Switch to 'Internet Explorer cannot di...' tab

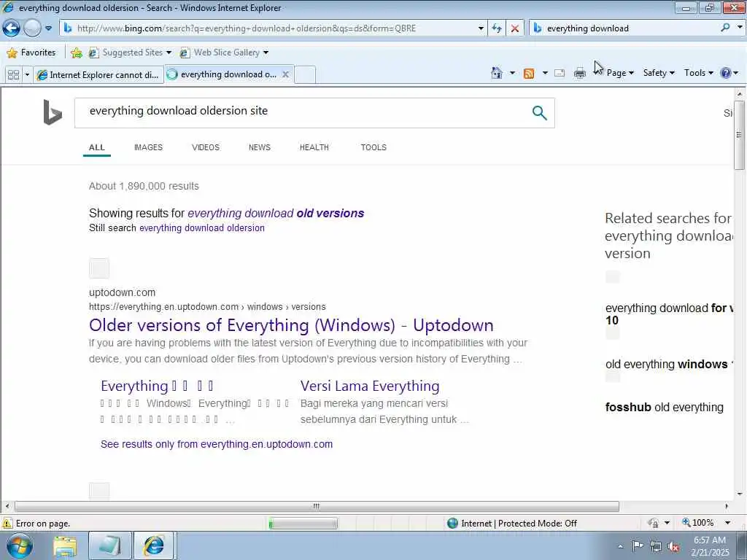98,75
